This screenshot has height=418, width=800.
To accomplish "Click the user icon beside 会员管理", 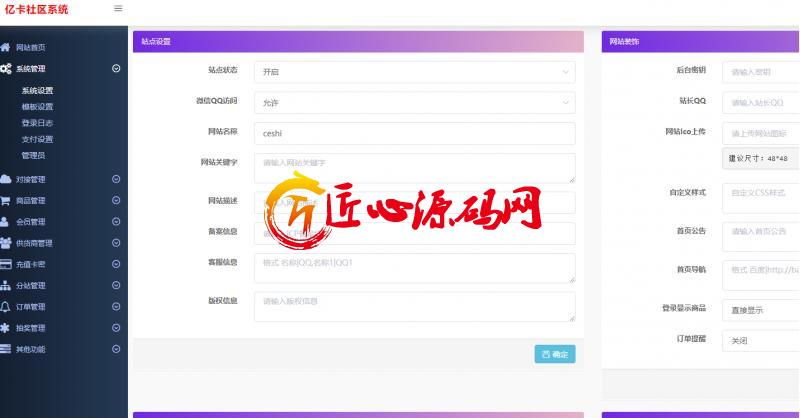I will (5, 222).
